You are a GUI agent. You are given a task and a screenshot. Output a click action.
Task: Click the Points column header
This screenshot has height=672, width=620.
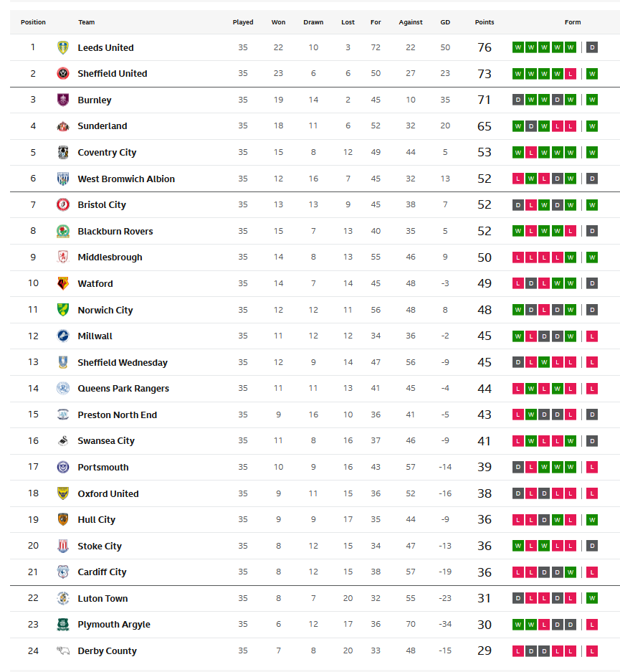click(x=485, y=22)
